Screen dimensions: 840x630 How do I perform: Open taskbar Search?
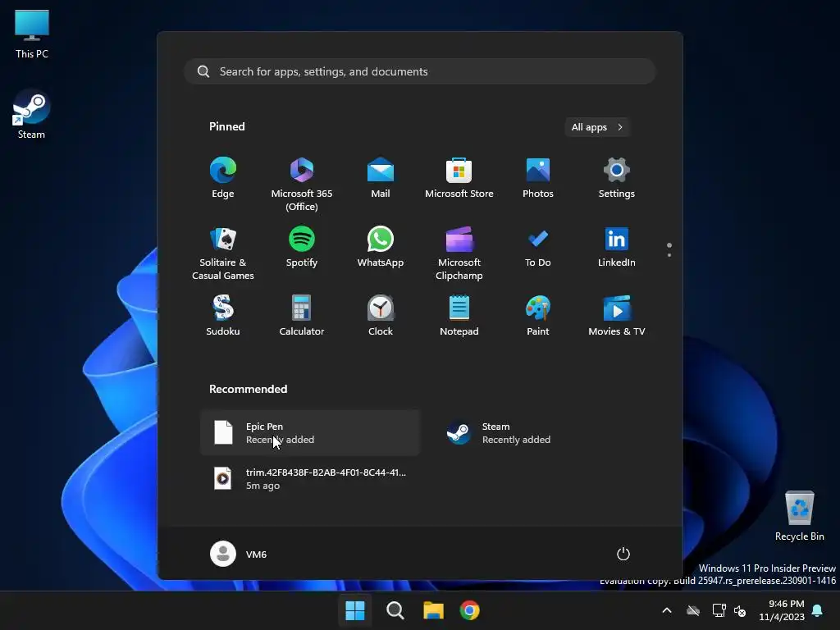click(x=395, y=610)
